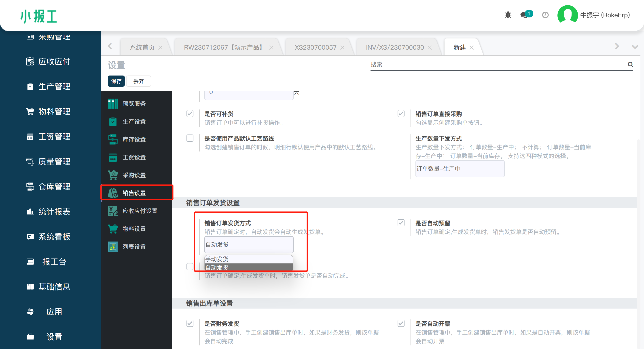Click into the 搜索 input field
This screenshot has width=644, height=349.
click(495, 64)
